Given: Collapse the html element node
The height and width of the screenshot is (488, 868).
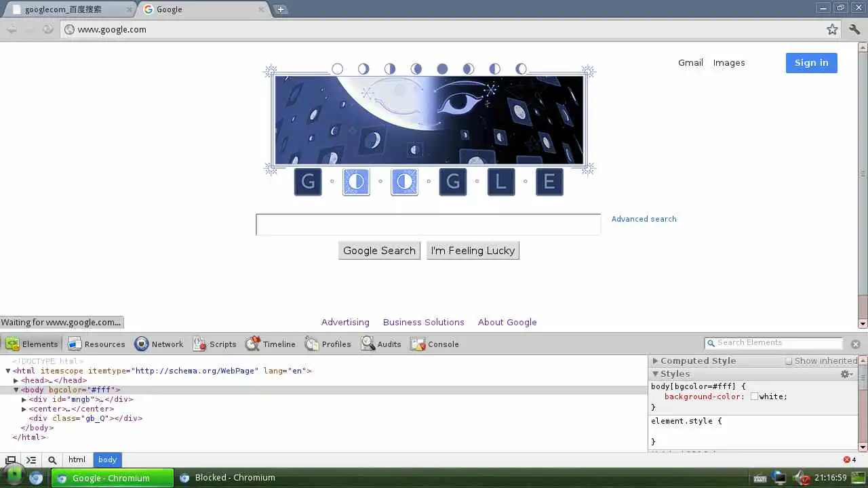Looking at the screenshot, I should tap(8, 371).
